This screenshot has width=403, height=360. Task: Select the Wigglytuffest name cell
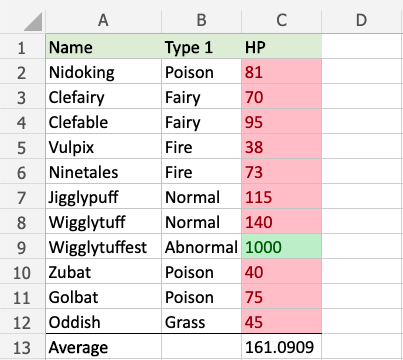click(x=104, y=247)
